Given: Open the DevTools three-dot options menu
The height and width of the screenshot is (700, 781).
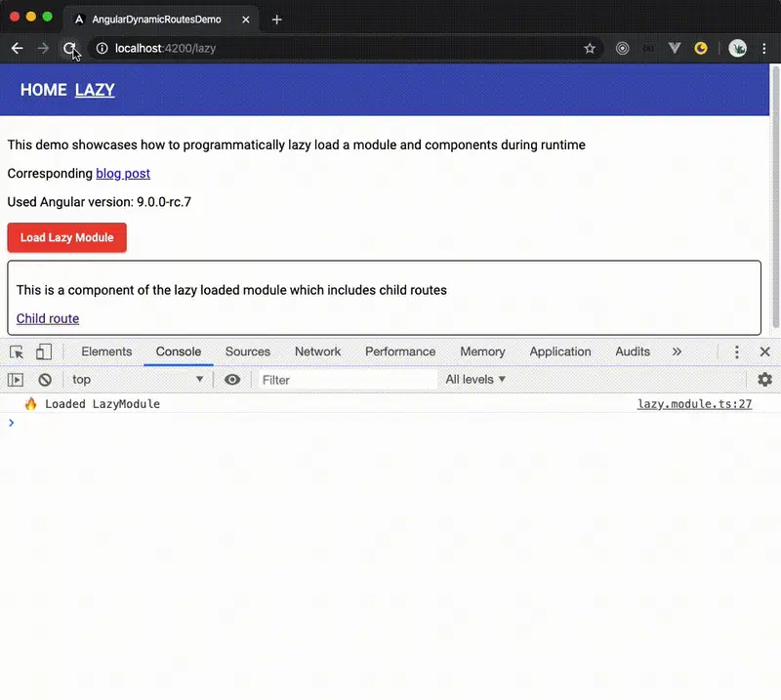Looking at the screenshot, I should tap(737, 351).
